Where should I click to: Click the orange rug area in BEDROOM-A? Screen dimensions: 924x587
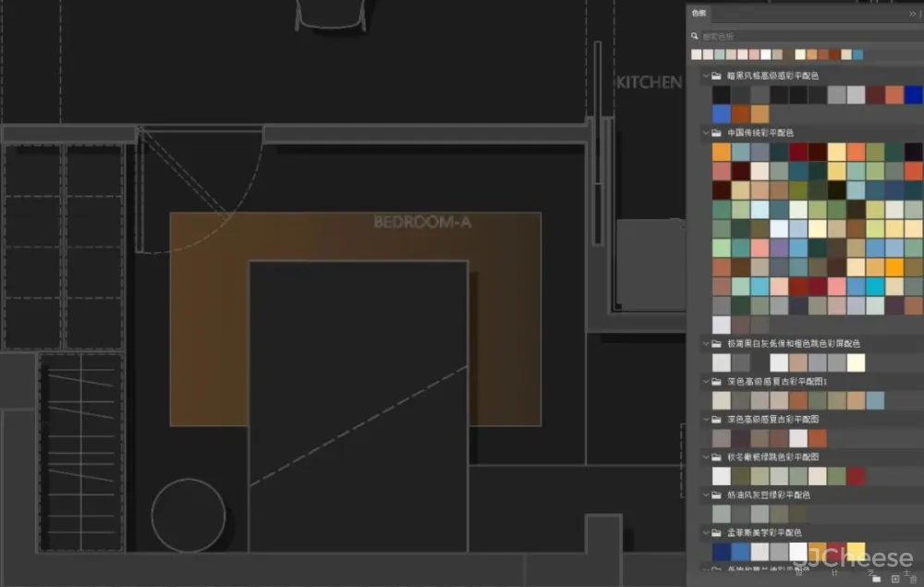pyautogui.click(x=208, y=324)
